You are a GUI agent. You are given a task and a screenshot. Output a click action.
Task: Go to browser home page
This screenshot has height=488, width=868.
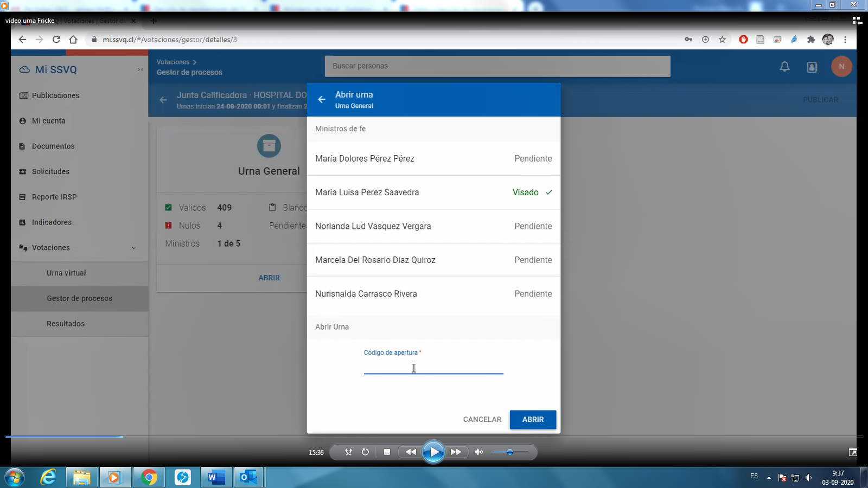click(73, 40)
